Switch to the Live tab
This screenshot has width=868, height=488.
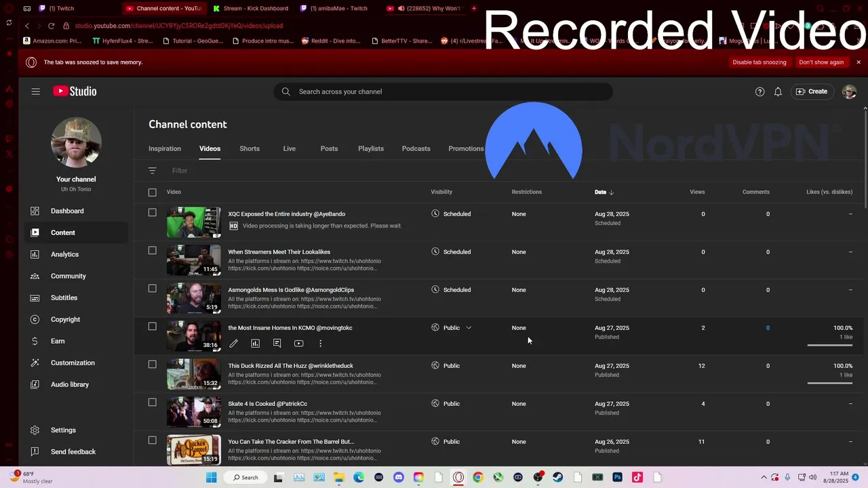pyautogui.click(x=290, y=148)
